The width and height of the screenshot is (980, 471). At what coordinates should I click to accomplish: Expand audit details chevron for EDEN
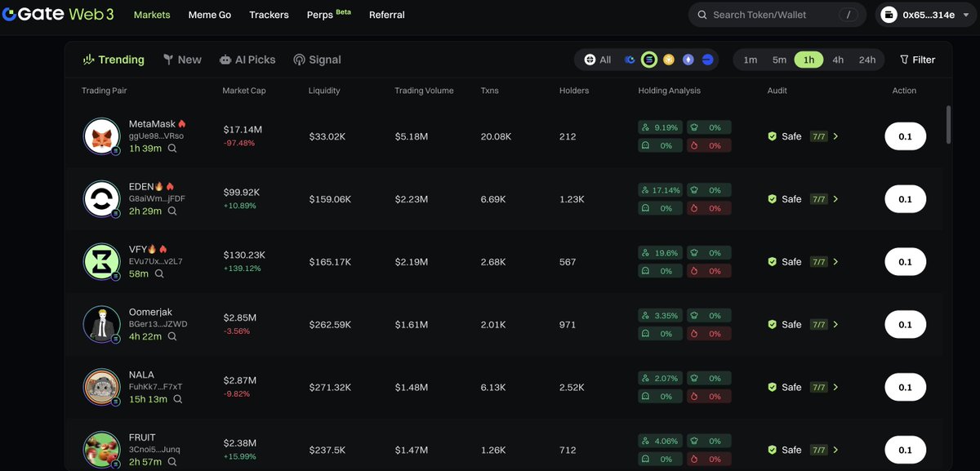pyautogui.click(x=835, y=199)
